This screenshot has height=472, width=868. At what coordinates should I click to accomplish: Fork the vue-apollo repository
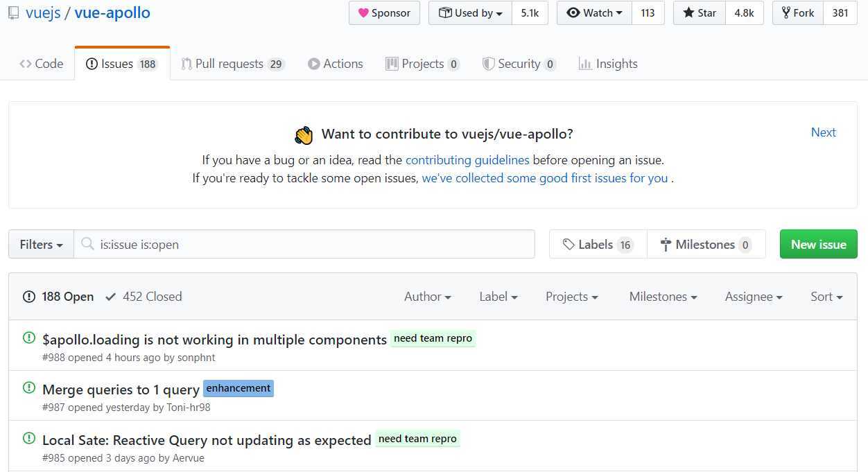(798, 13)
